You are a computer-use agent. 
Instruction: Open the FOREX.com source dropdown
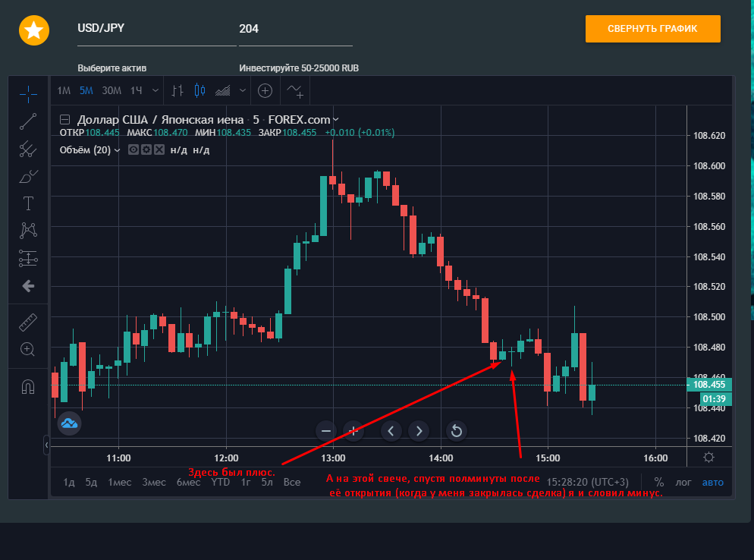tap(336, 120)
